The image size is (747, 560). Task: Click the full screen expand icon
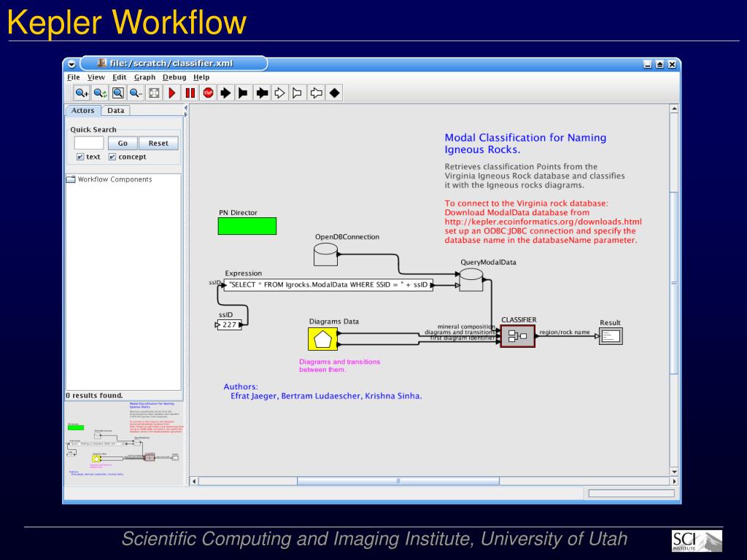154,93
